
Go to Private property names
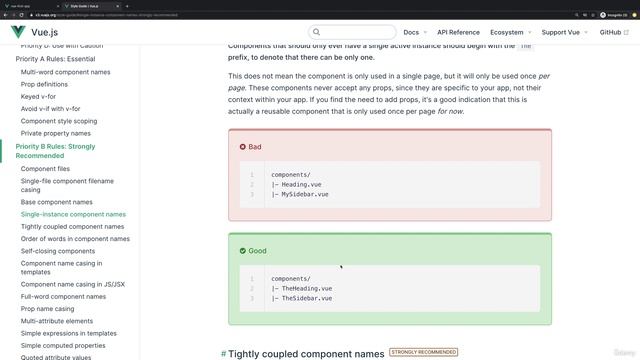click(x=56, y=133)
